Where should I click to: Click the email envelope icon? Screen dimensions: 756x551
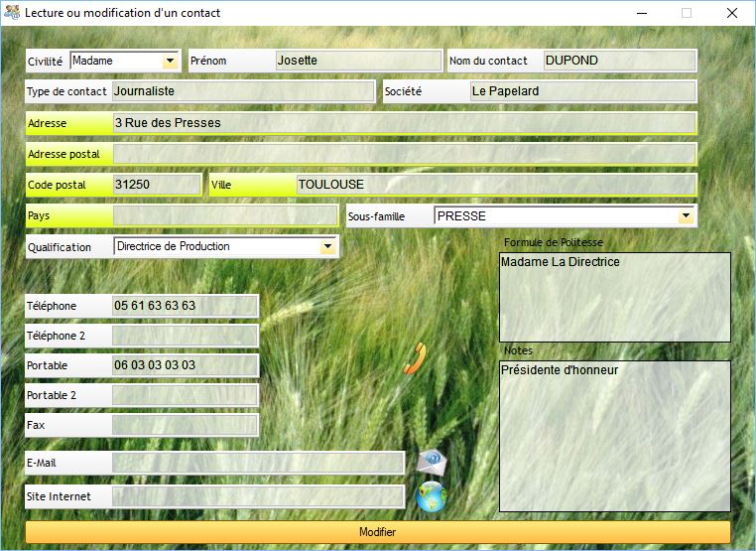click(x=431, y=462)
